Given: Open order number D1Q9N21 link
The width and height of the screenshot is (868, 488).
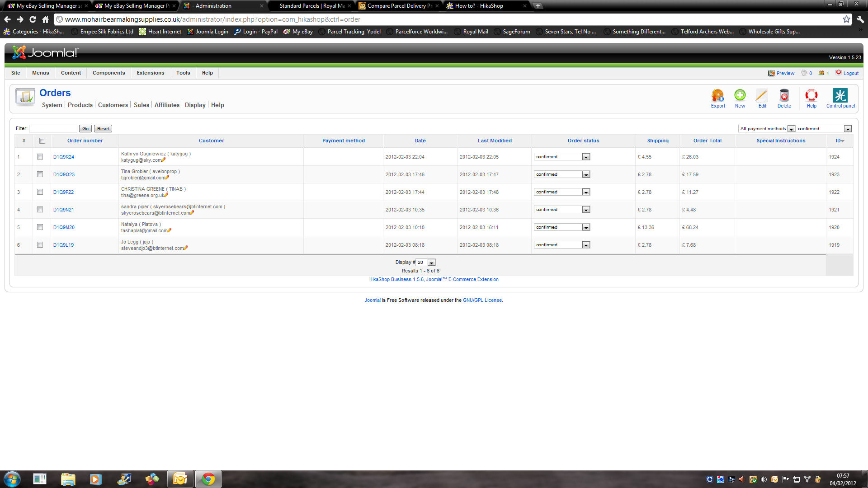Looking at the screenshot, I should (x=64, y=210).
